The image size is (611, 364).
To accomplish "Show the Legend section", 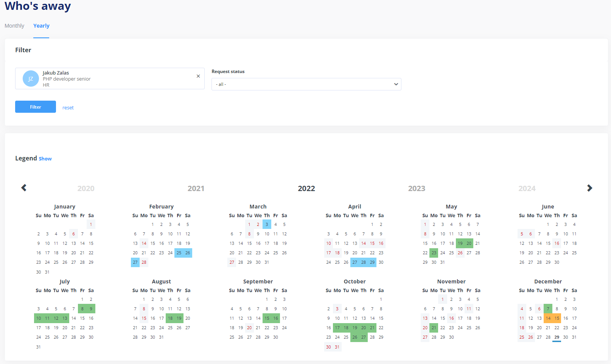I will [45, 159].
